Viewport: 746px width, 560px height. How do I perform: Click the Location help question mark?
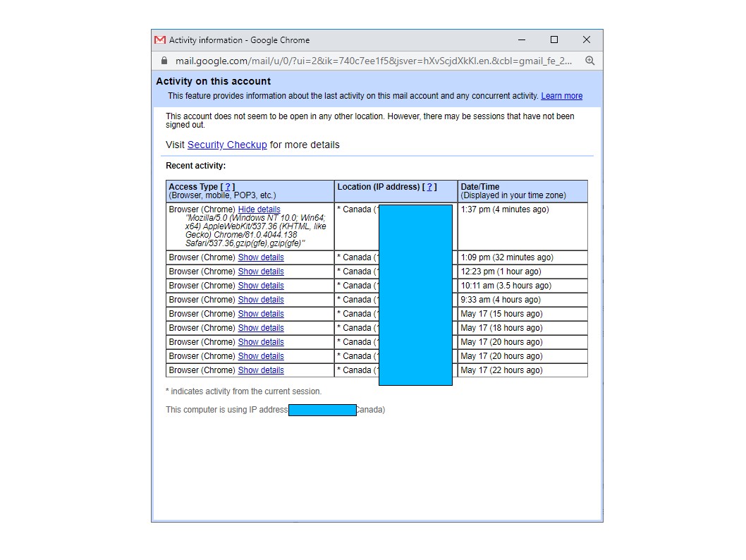coord(429,187)
